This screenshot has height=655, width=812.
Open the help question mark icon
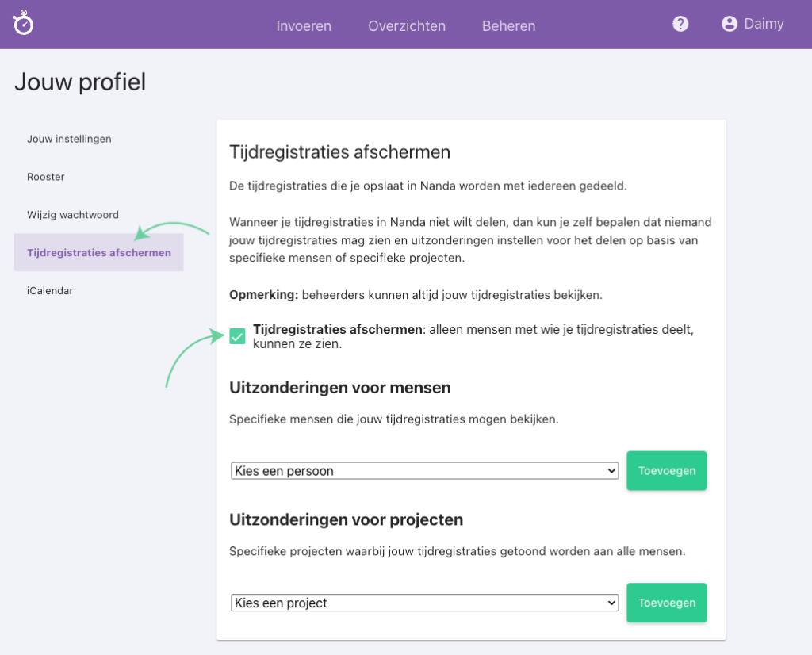pyautogui.click(x=680, y=23)
